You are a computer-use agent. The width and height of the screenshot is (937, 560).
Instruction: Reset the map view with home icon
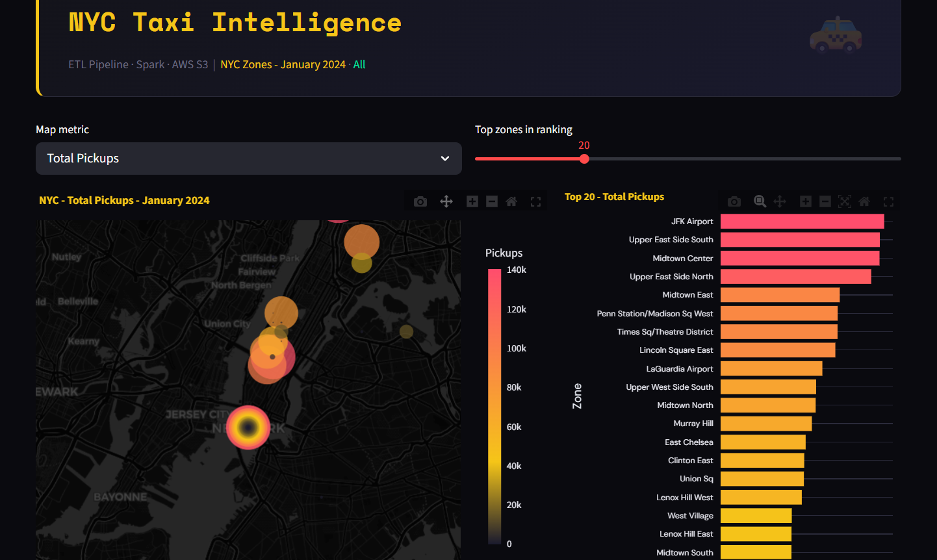click(511, 201)
